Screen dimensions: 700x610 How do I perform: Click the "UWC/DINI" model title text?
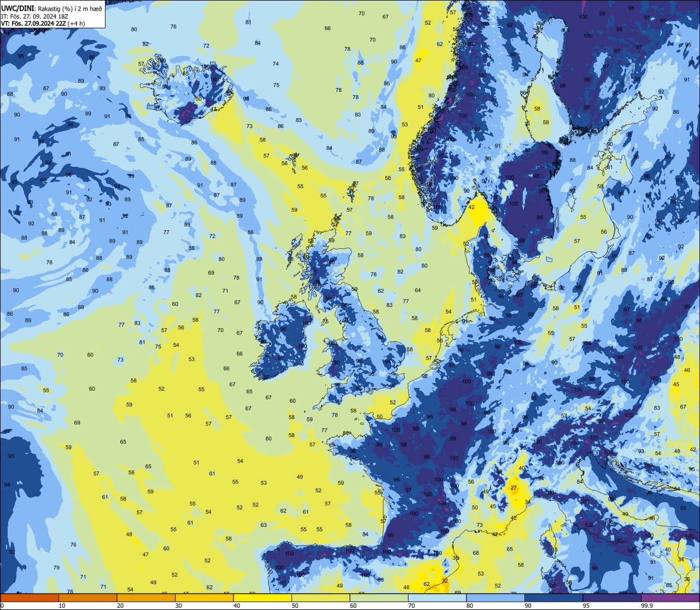[16, 8]
